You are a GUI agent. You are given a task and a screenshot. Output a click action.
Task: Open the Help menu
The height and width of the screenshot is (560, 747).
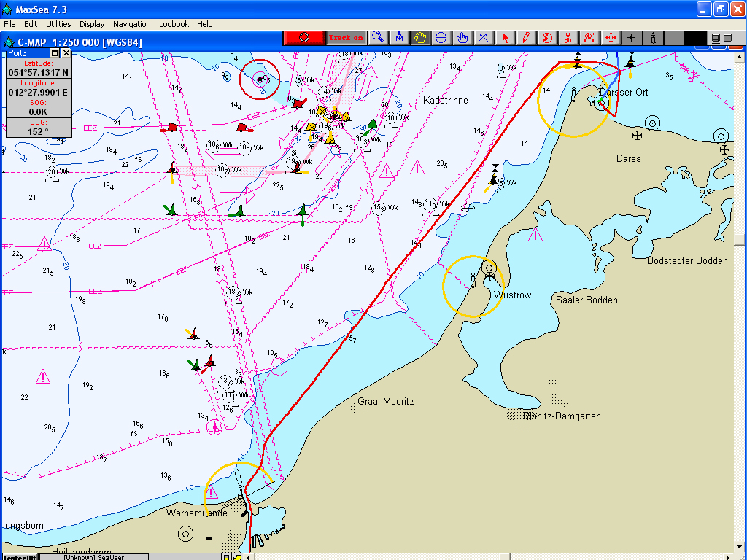coord(205,24)
